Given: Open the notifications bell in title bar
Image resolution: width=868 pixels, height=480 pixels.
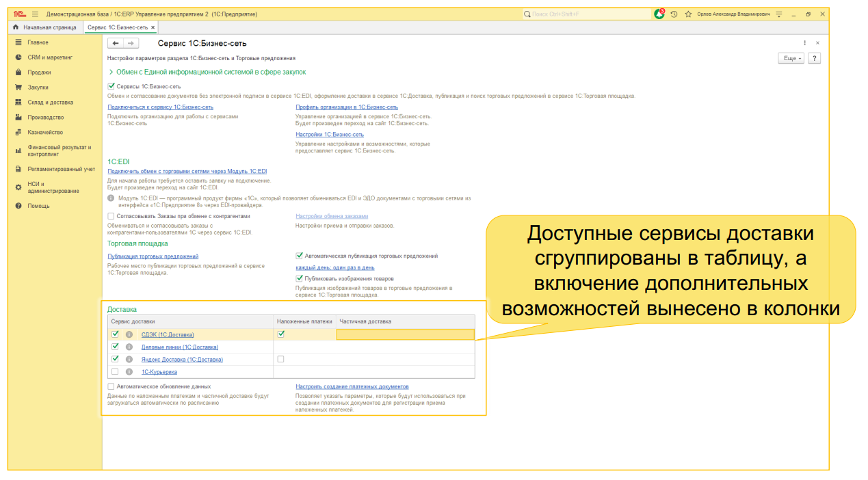Looking at the screenshot, I should (x=658, y=13).
